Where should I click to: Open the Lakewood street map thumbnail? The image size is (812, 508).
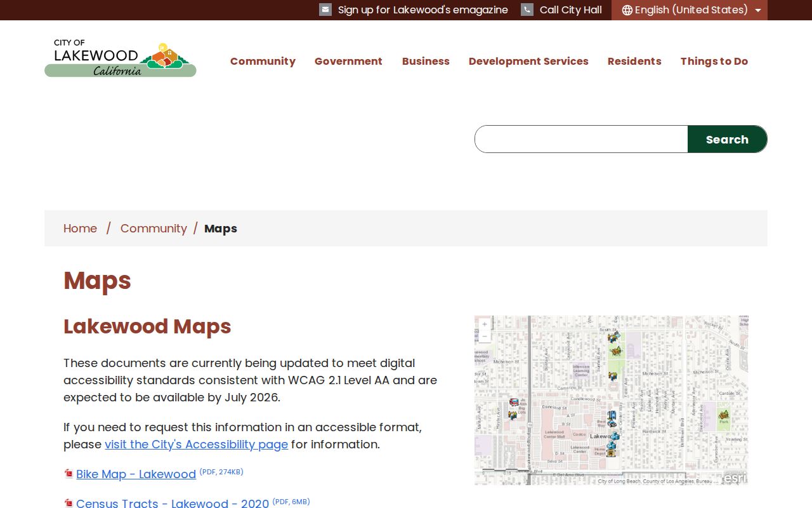(612, 401)
